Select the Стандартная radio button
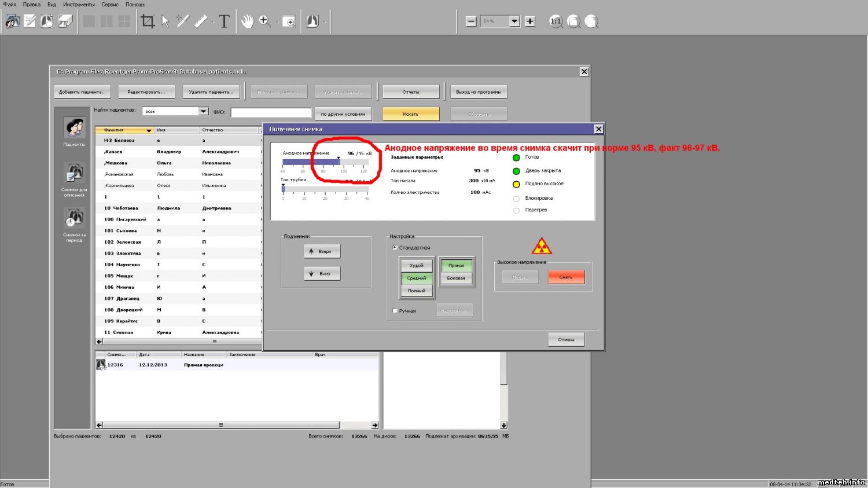This screenshot has height=488, width=868. [x=395, y=248]
